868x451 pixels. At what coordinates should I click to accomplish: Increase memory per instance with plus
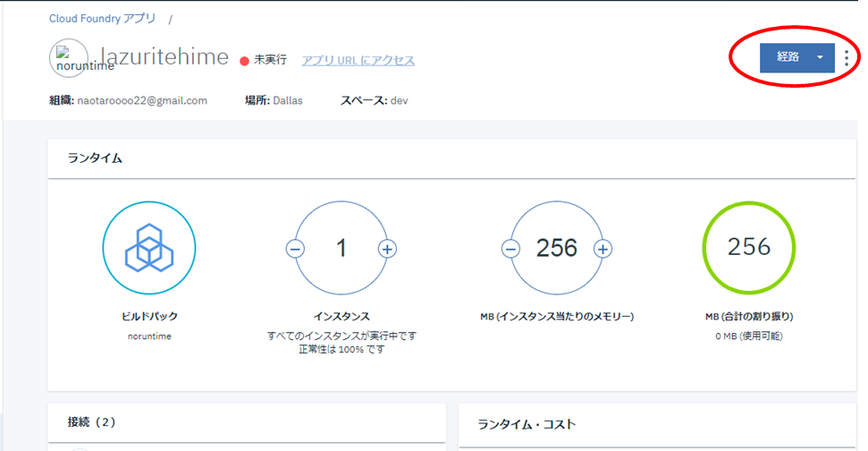pyautogui.click(x=603, y=249)
